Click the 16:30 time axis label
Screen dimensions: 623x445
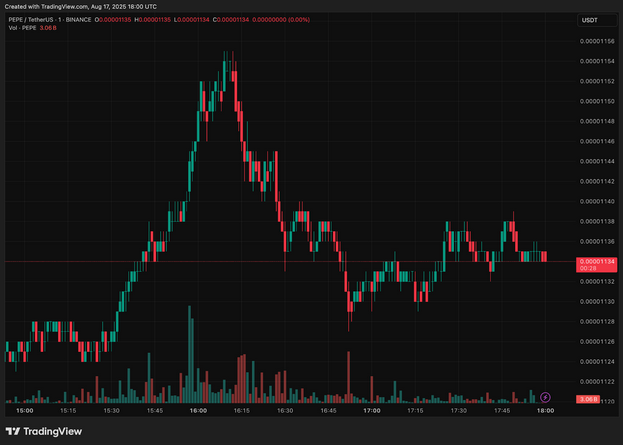pos(285,410)
